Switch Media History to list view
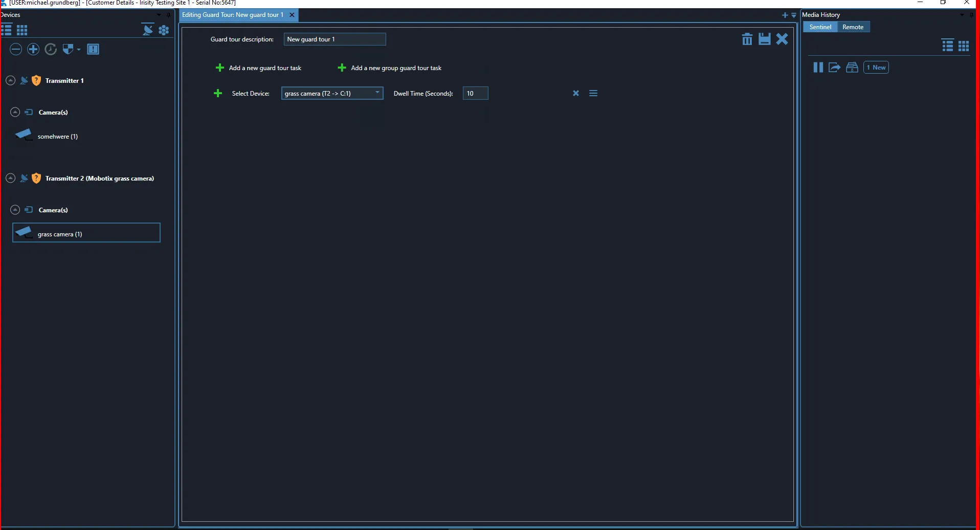980x530 pixels. tap(948, 46)
